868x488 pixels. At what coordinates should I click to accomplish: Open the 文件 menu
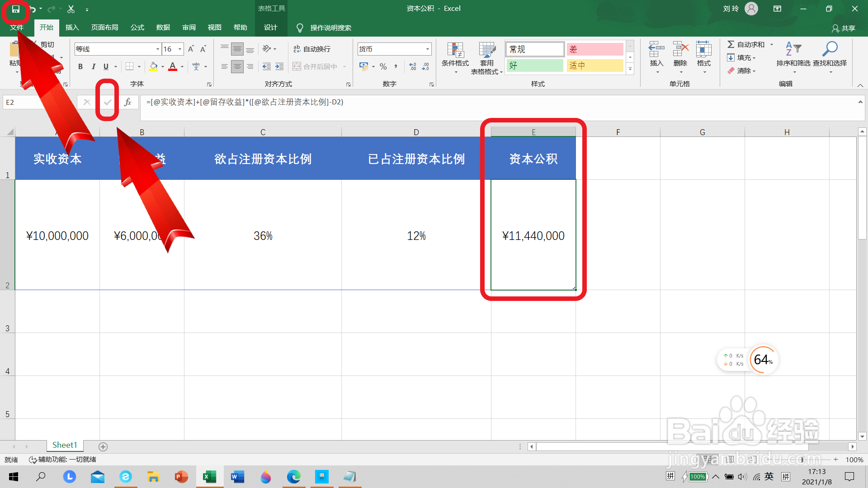[17, 28]
